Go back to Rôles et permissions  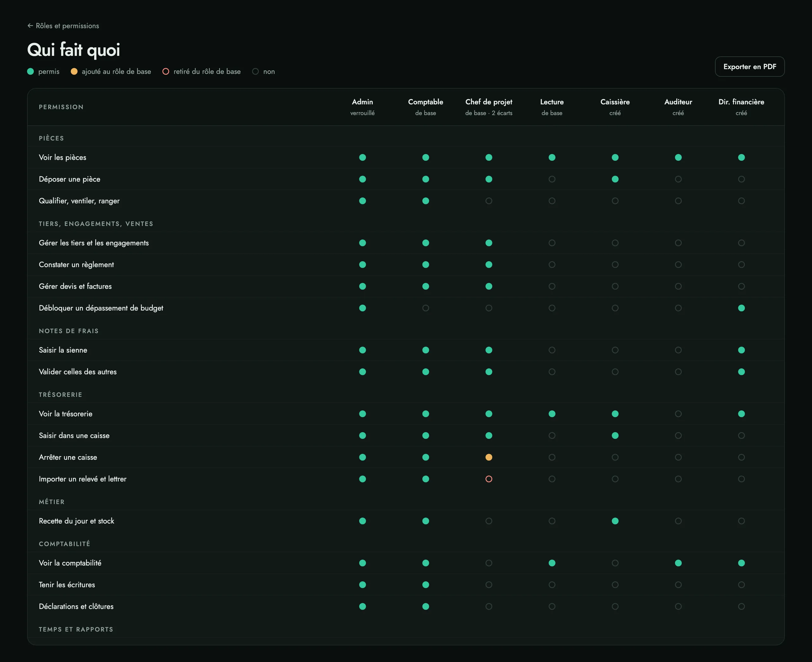tap(63, 26)
